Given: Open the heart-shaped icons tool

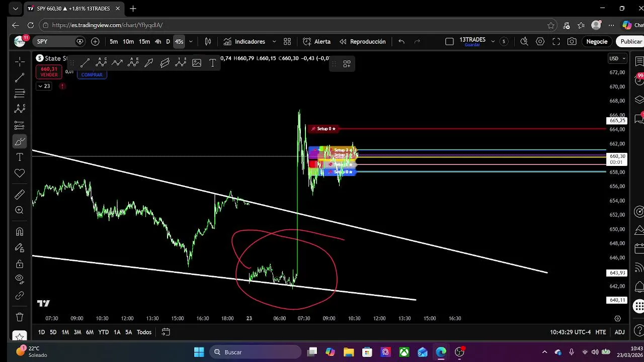Looking at the screenshot, I should pyautogui.click(x=20, y=173).
